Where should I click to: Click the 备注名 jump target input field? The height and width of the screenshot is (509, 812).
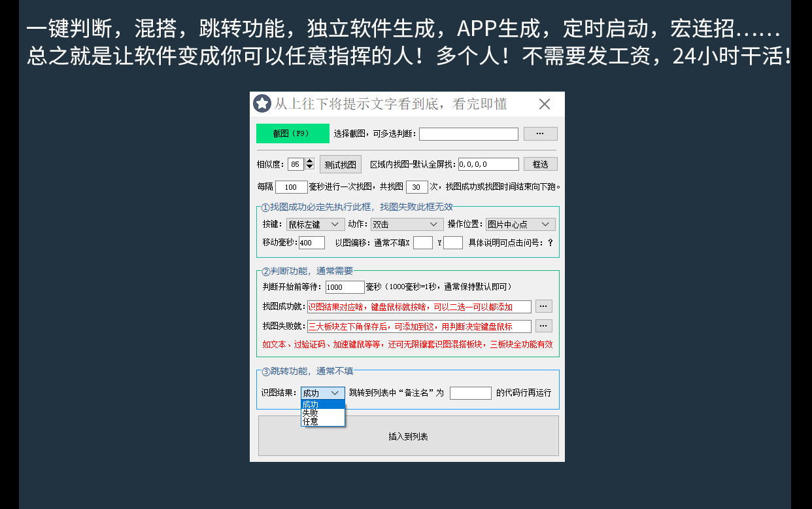470,393
